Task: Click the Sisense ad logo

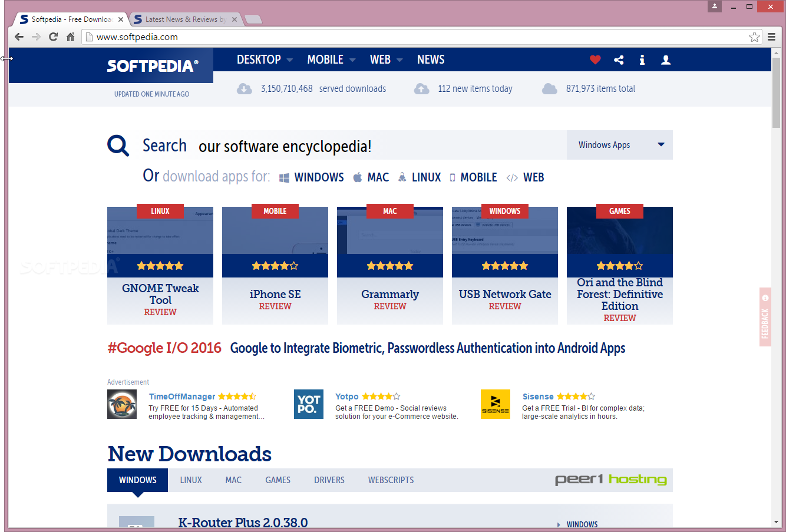Action: point(496,404)
